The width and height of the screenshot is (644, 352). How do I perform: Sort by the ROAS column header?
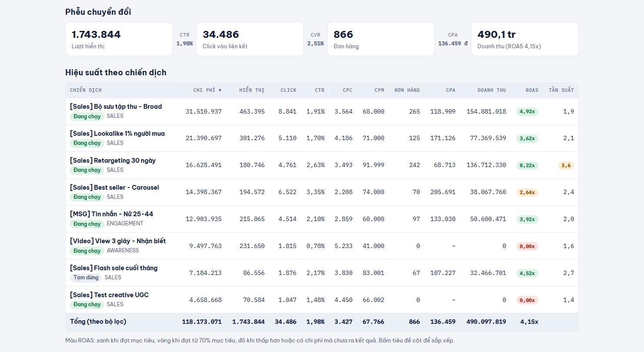tap(532, 90)
